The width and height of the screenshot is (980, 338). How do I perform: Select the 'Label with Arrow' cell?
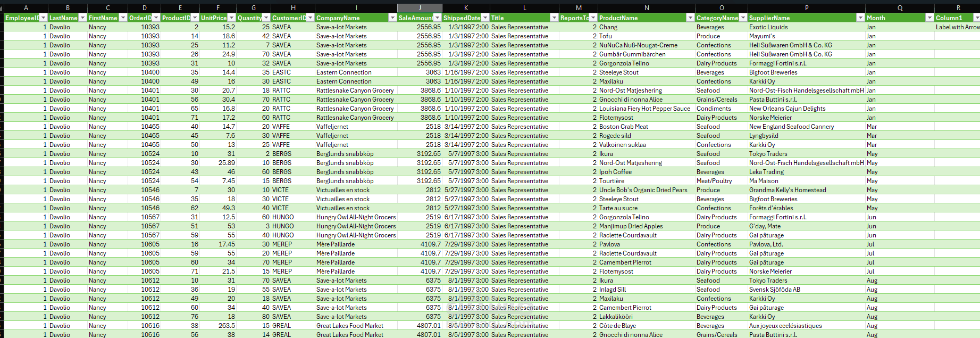pos(957,27)
